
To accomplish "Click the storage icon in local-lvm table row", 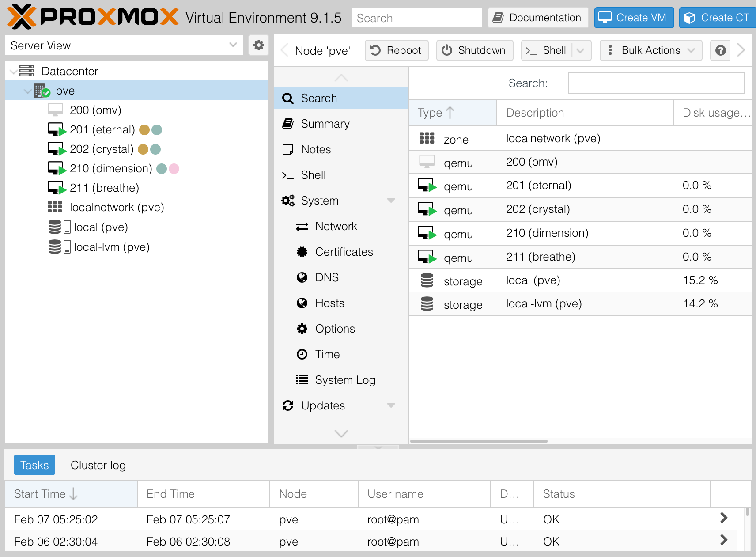I will coord(427,304).
